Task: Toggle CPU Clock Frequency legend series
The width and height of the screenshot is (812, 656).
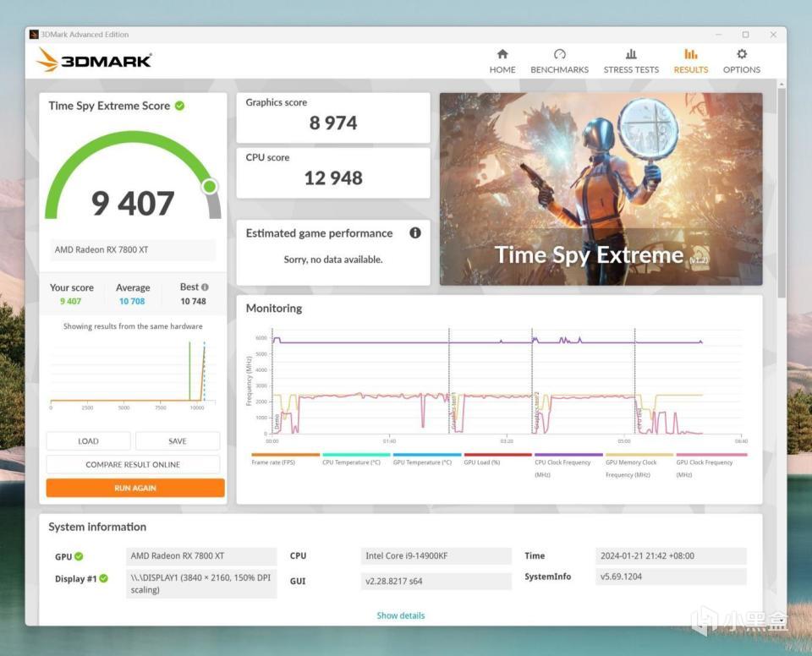Action: (568, 466)
